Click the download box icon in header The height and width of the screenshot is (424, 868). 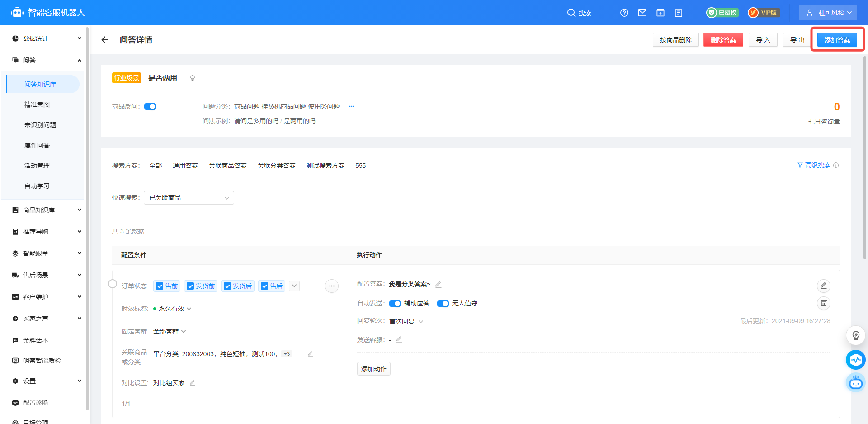[x=660, y=13]
